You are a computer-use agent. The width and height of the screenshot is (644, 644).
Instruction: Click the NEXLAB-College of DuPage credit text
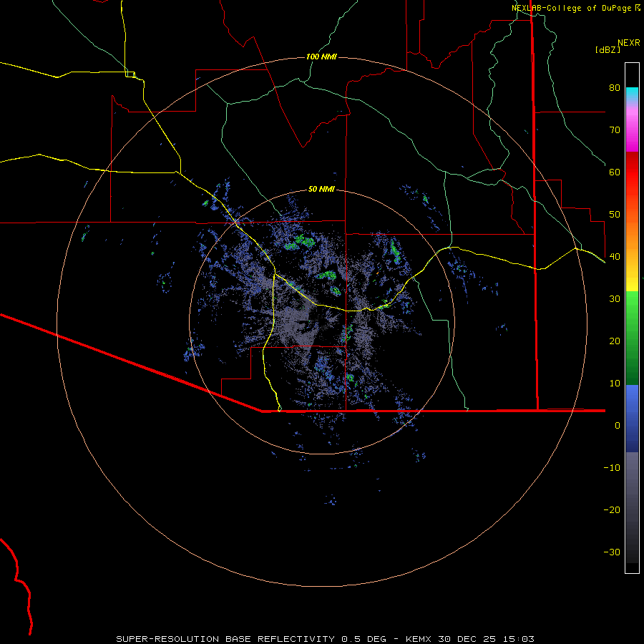point(571,8)
